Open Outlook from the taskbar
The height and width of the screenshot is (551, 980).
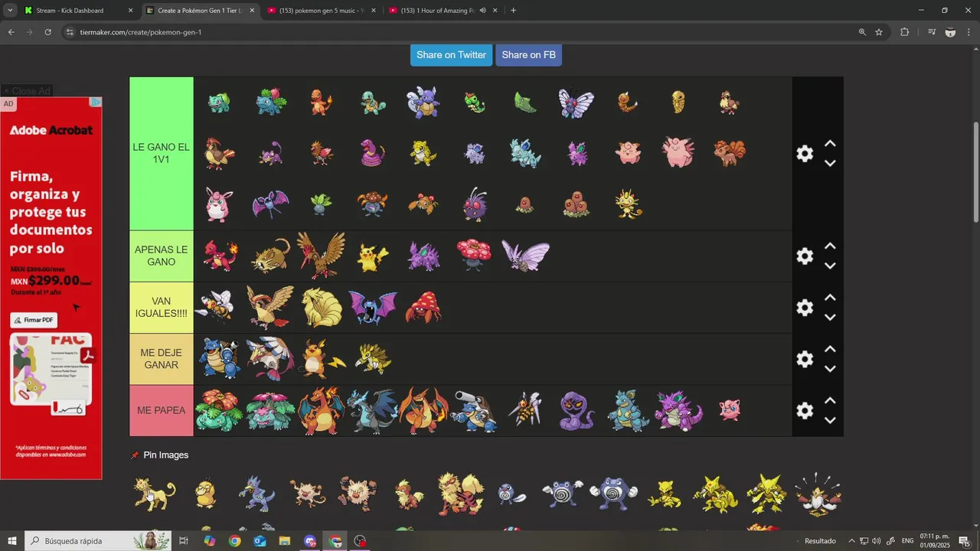[x=260, y=540]
